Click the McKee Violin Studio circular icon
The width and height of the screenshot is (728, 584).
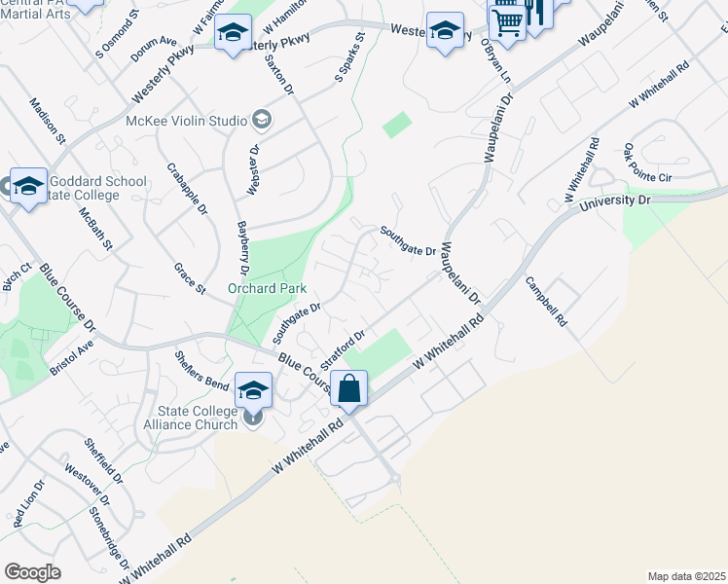point(262,121)
